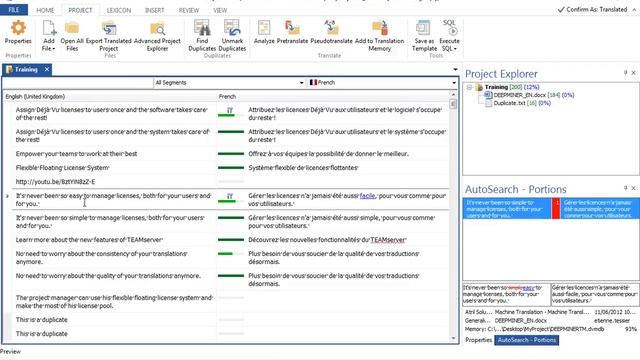Select DEEPMINER_EN.docx file in Project Explorer
The height and width of the screenshot is (360, 640).
[x=519, y=95]
